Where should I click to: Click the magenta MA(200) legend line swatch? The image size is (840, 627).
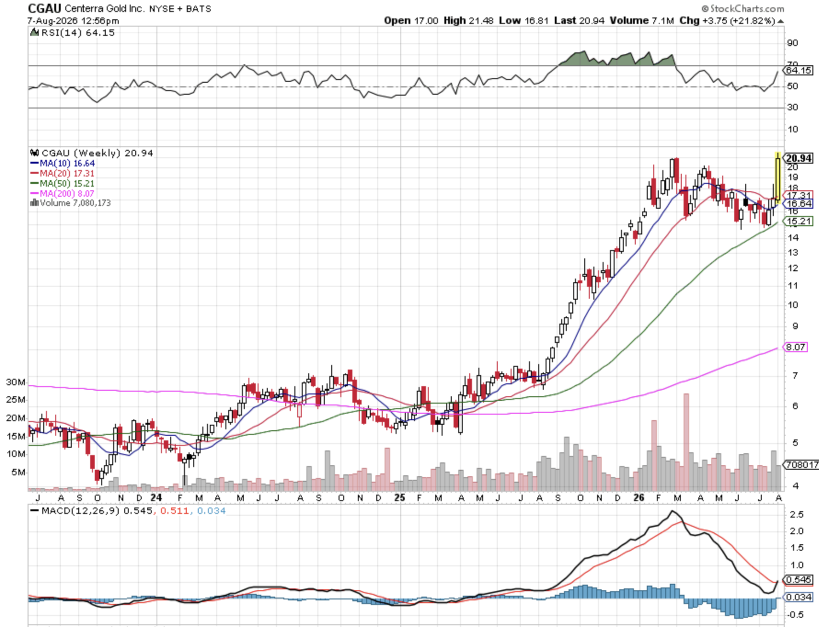coord(35,194)
